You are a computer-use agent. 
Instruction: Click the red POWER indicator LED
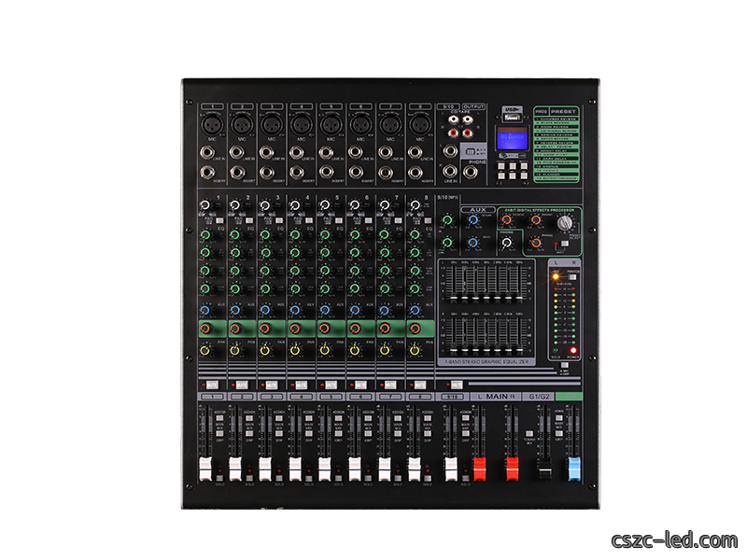click(573, 351)
